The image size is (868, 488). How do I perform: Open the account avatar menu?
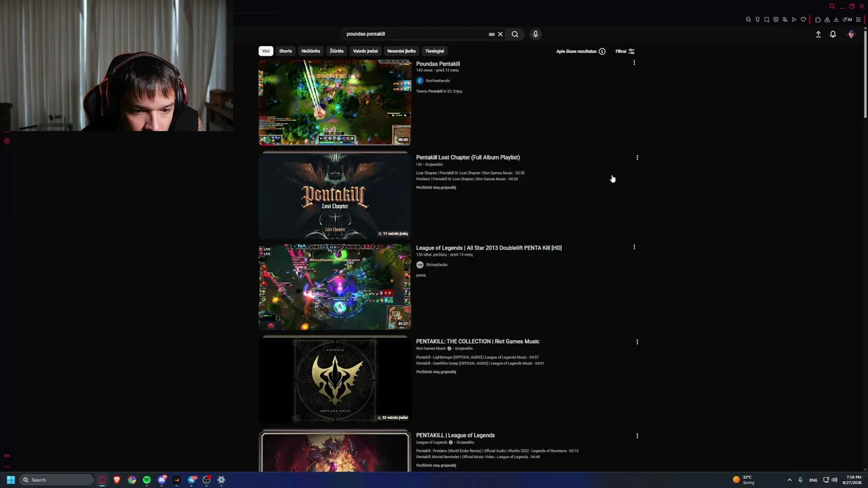click(851, 35)
